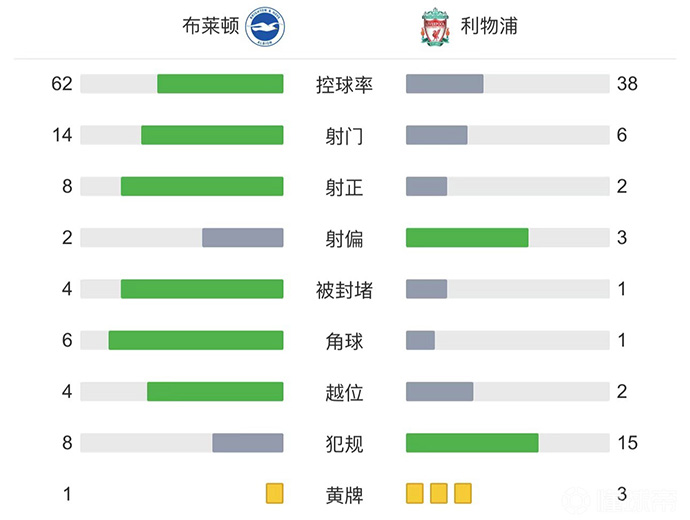This screenshot has height=520, width=690.
Task: Click Liverpool's fouls value 15
Action: 627,443
